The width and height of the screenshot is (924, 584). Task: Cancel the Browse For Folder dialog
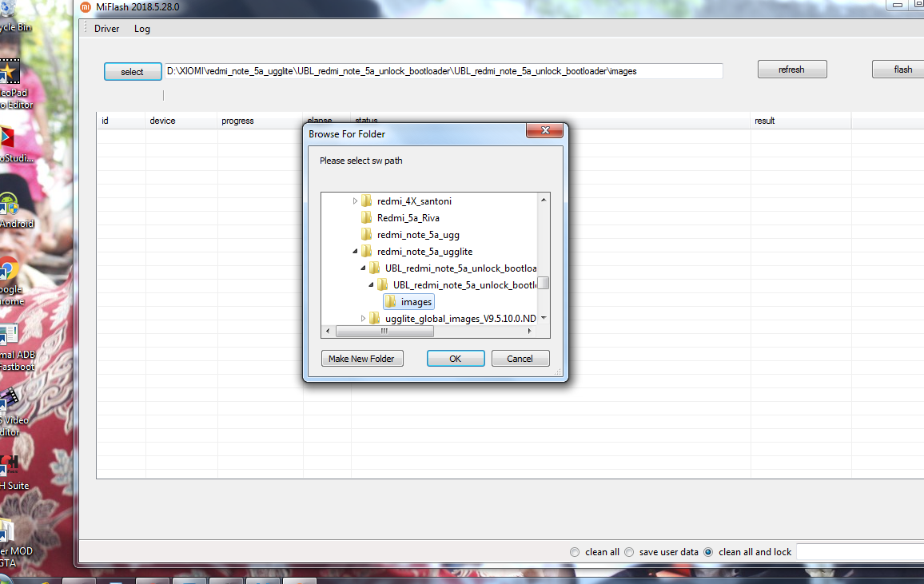coord(520,359)
